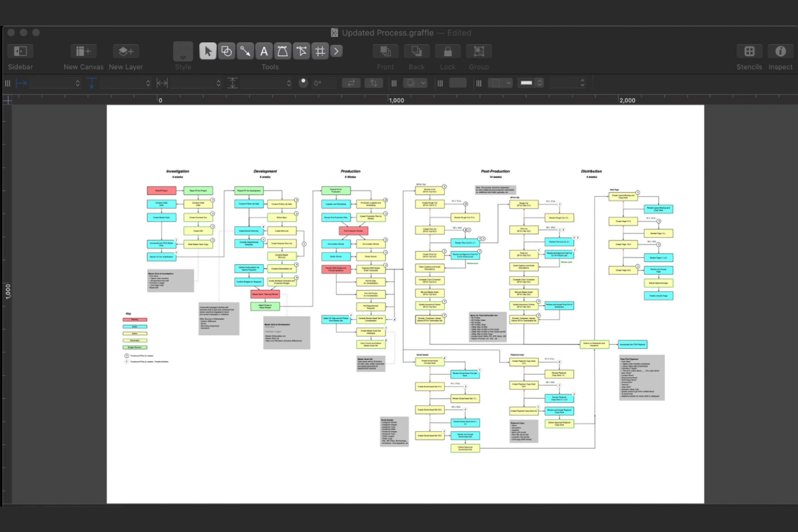The image size is (798, 532).
Task: Choose the Shape tool in the toolbar
Action: tap(226, 51)
